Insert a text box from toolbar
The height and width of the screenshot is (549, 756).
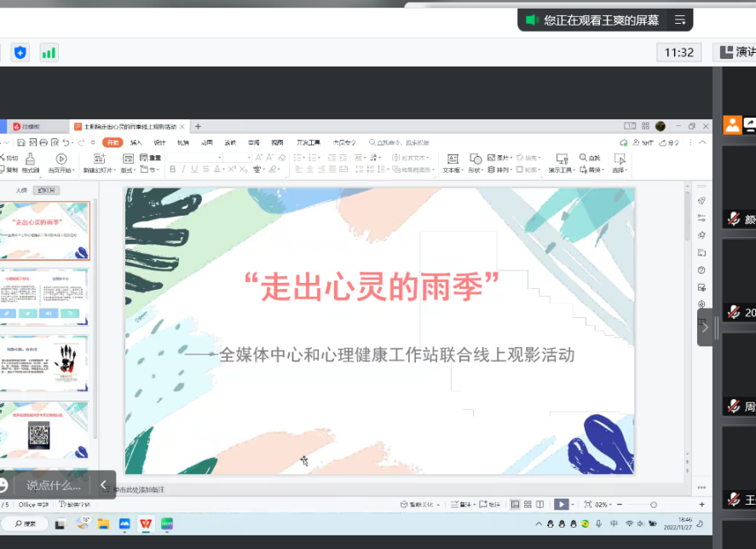point(453,159)
